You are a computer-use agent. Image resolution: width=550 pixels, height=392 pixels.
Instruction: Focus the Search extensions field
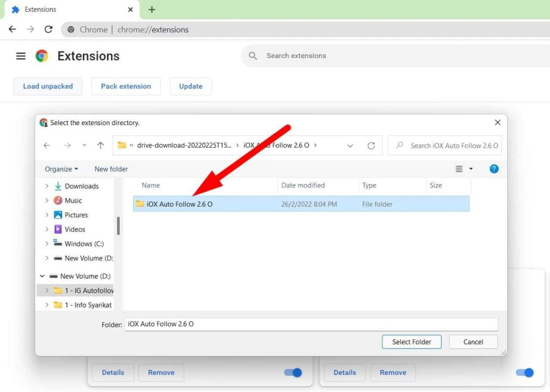coord(395,56)
